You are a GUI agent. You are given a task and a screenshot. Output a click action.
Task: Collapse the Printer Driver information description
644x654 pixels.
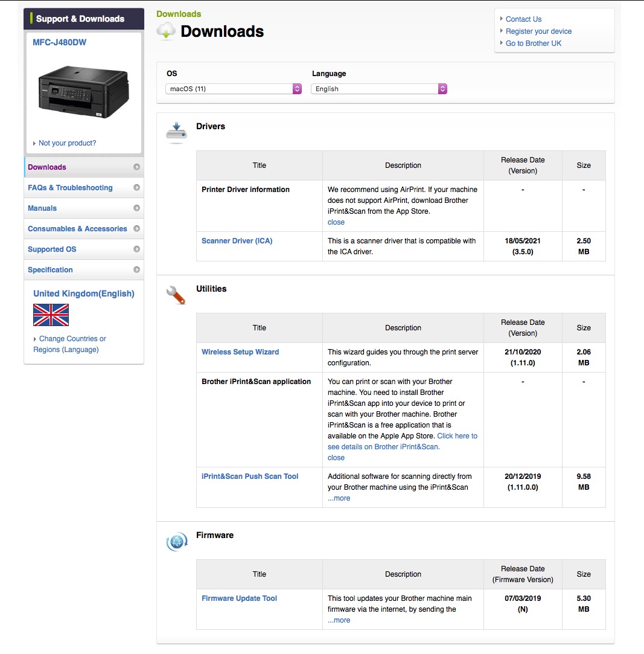coord(336,222)
